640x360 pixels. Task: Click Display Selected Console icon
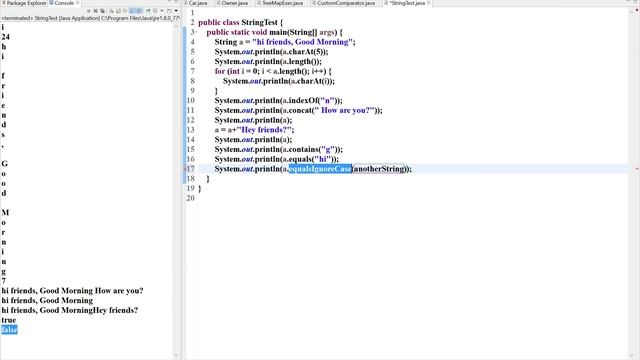(x=155, y=11)
